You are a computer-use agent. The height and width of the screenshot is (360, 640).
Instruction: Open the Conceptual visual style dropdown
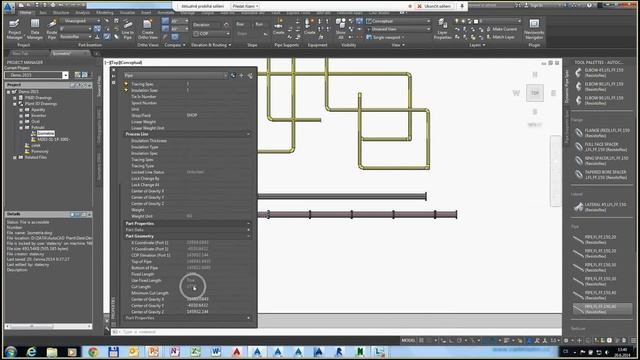(x=398, y=21)
